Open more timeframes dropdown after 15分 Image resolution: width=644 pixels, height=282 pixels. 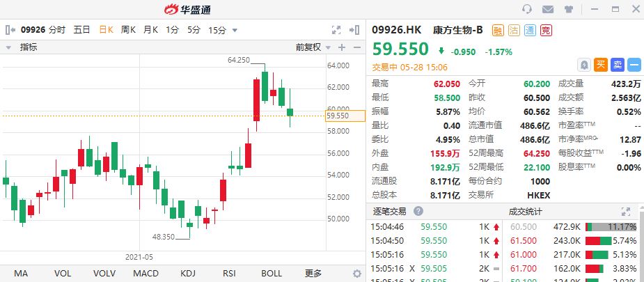coord(235,30)
